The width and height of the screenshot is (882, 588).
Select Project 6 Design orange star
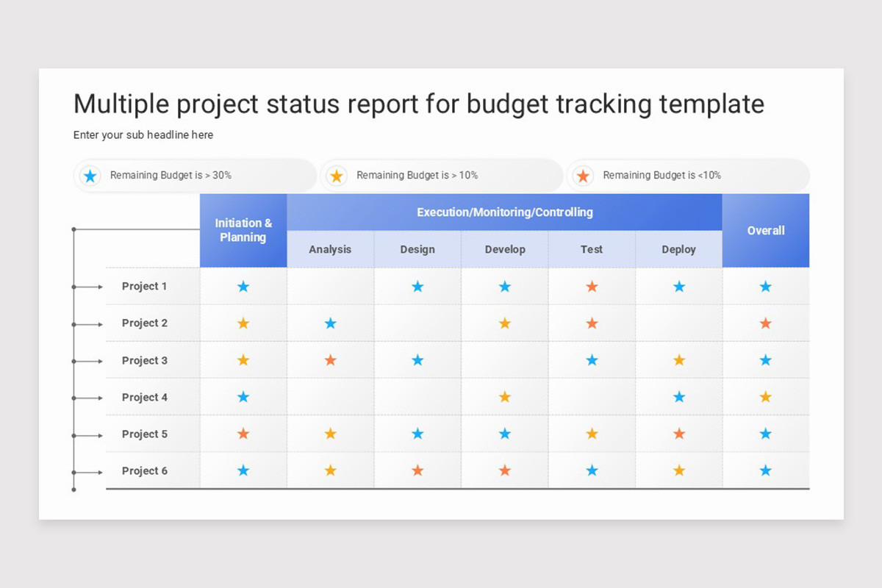417,470
